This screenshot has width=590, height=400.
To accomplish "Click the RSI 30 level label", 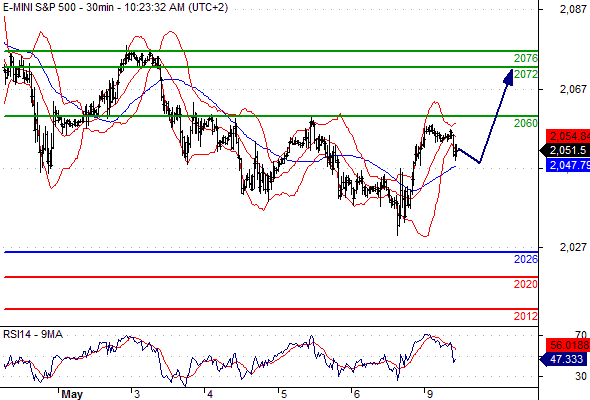I will [581, 376].
